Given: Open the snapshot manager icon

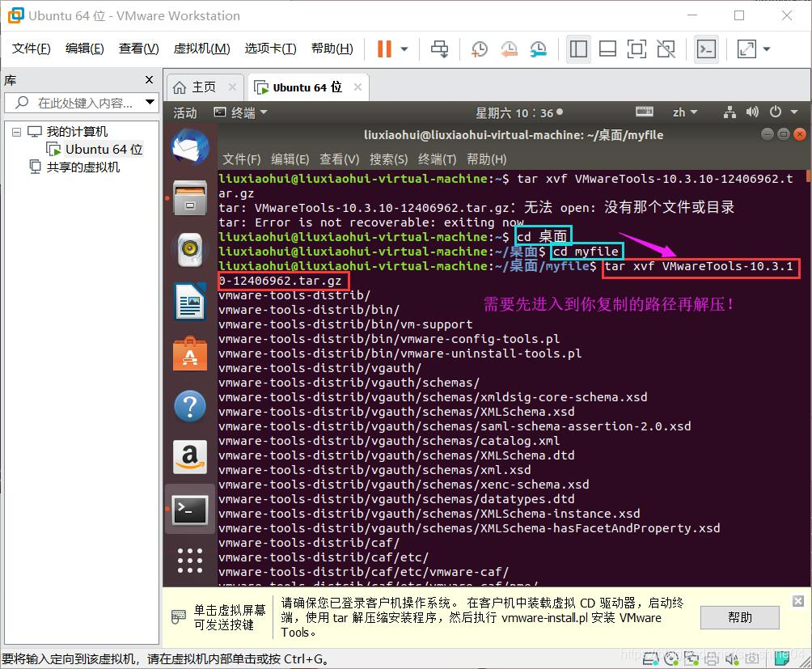Looking at the screenshot, I should [539, 49].
